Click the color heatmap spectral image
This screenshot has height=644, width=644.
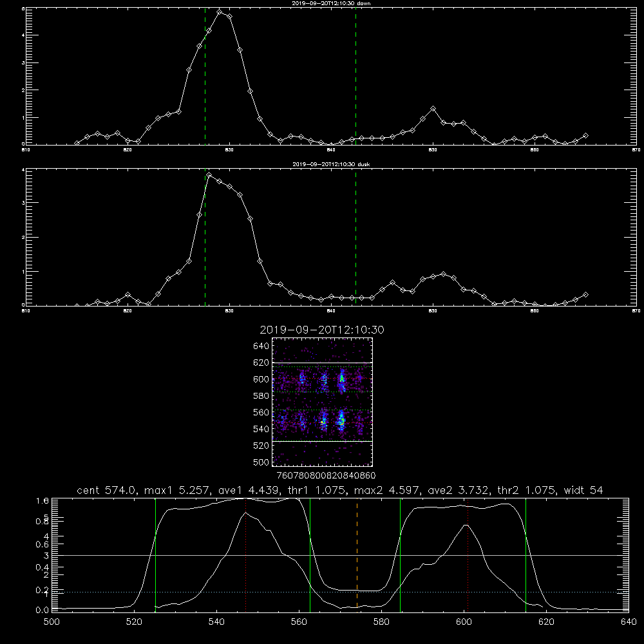322,402
